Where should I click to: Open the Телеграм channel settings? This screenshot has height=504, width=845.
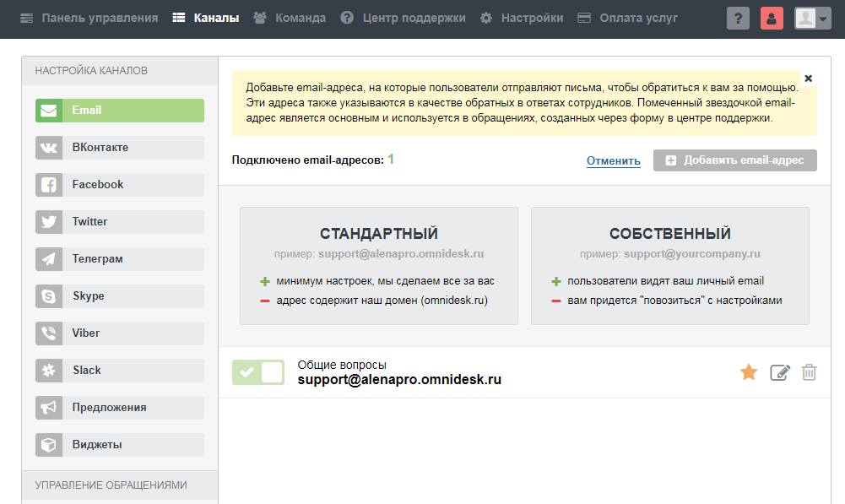(x=118, y=258)
